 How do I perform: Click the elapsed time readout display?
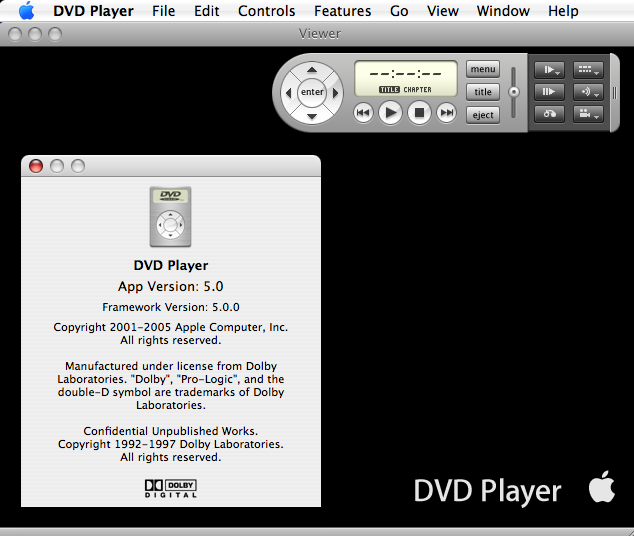[406, 74]
